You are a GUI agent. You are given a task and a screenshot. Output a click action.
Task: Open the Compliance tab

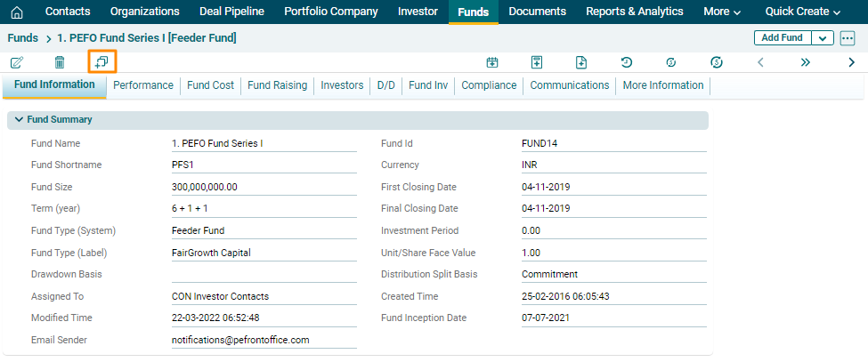(489, 85)
